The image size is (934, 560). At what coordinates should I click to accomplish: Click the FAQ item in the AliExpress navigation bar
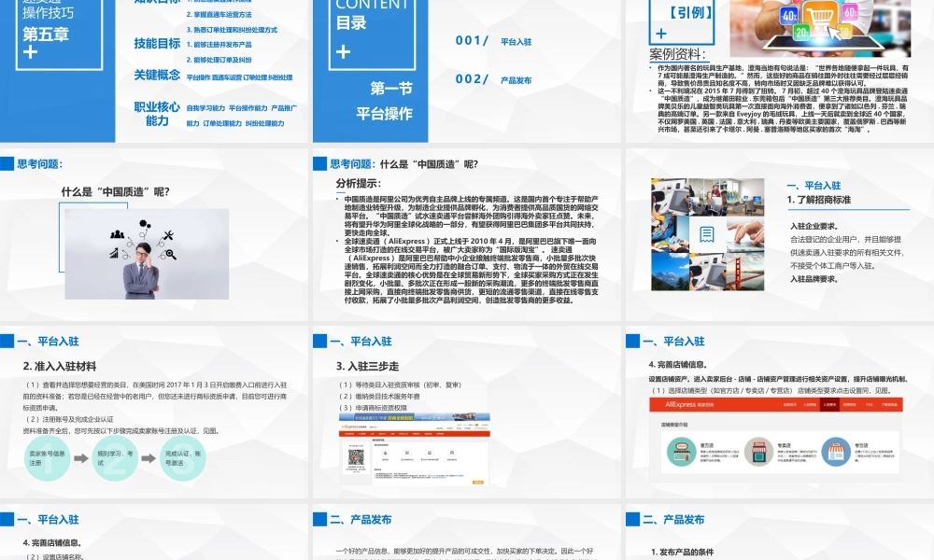867,404
